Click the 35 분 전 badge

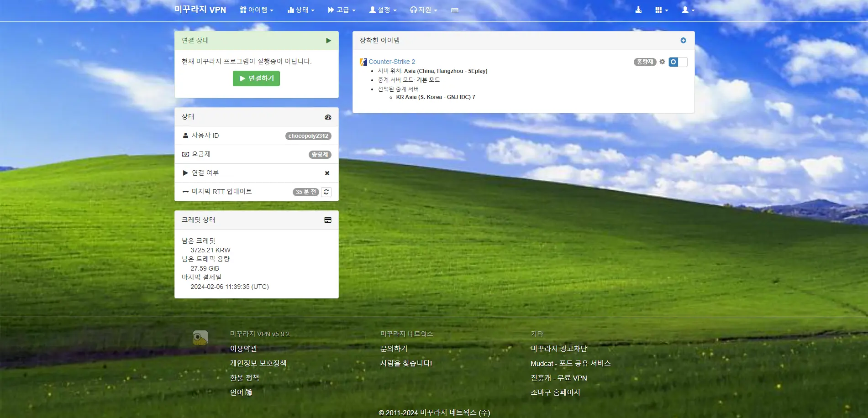point(306,192)
